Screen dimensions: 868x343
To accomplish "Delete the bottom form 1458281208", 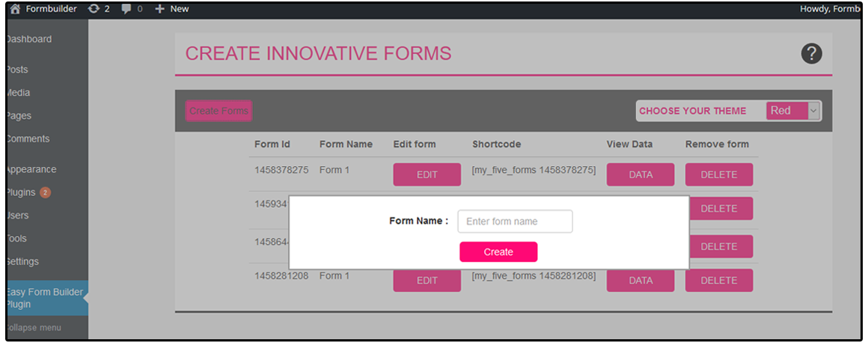I will (719, 280).
